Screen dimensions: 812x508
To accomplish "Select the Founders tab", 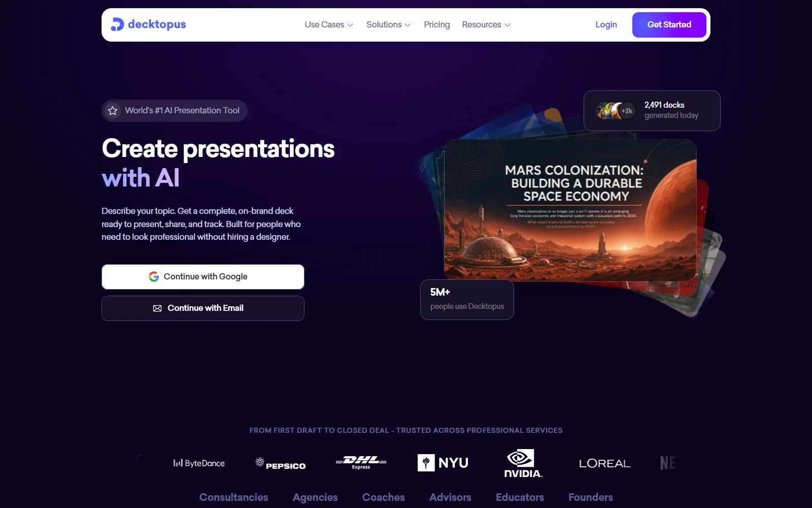I will (591, 497).
